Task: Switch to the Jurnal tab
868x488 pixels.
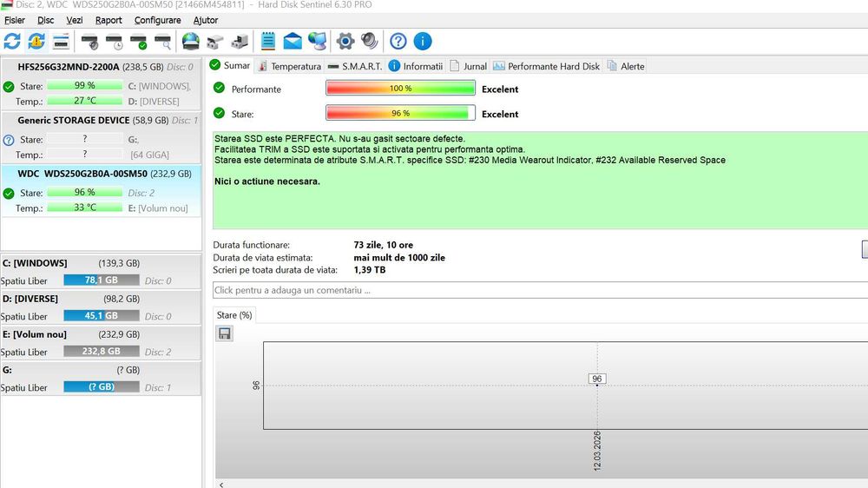Action: coord(469,66)
